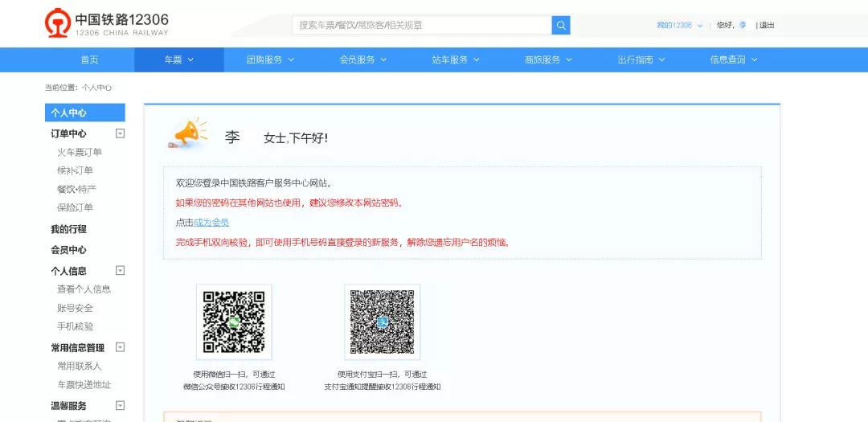Click the WeChat QR code image

(234, 322)
